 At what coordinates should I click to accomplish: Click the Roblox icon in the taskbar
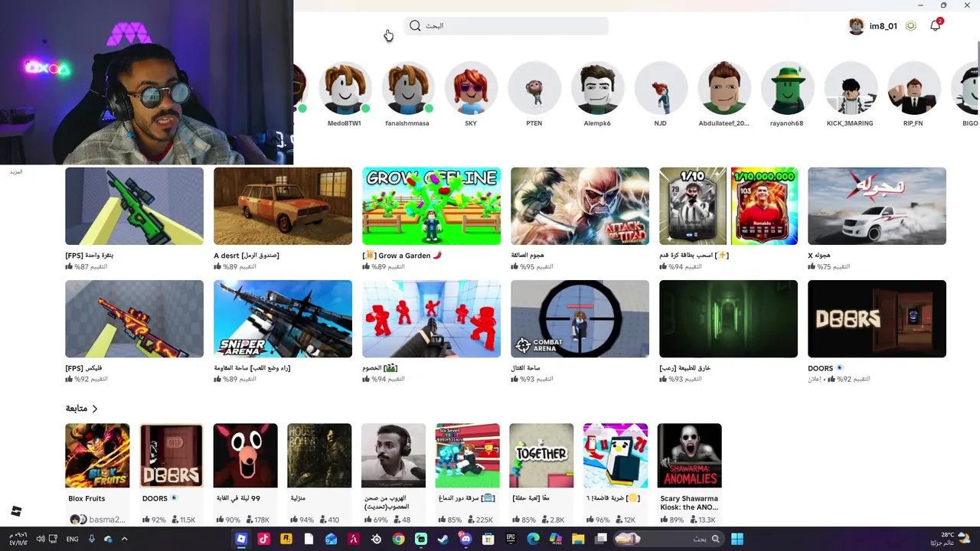pyautogui.click(x=241, y=539)
